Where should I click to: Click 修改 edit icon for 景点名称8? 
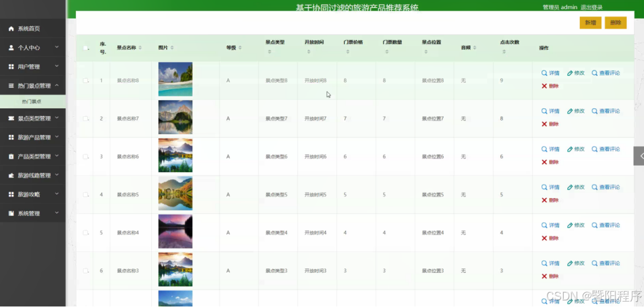coord(570,73)
